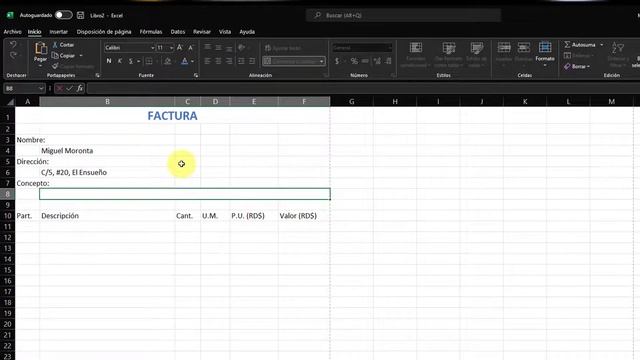This screenshot has height=360, width=640.
Task: Click Estilos de celda icon
Action: (476, 48)
